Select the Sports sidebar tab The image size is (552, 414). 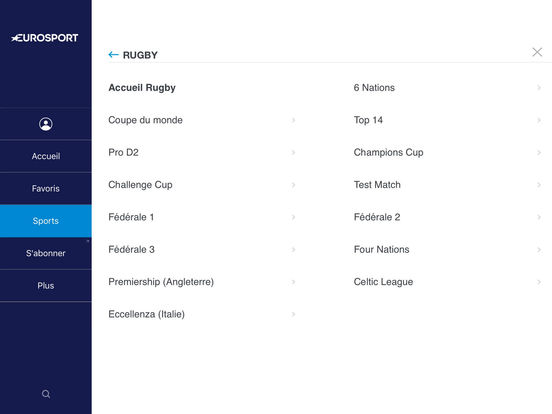[x=46, y=221]
